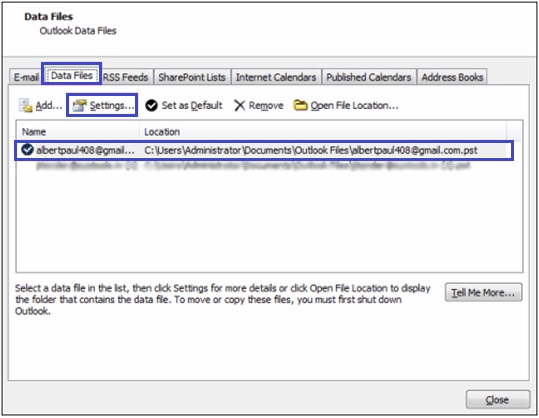Viewport: 539px width, 418px height.
Task: Click the Set as Default label
Action: pos(192,105)
